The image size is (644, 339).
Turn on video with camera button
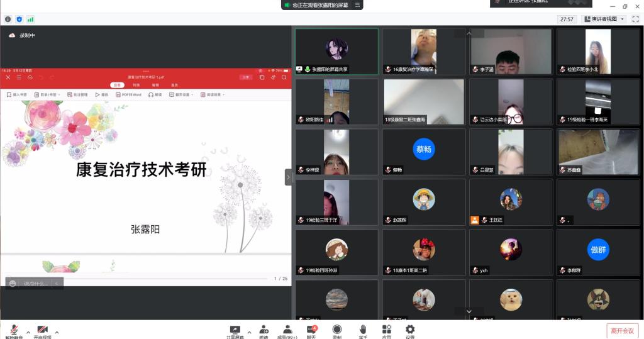pos(42,330)
